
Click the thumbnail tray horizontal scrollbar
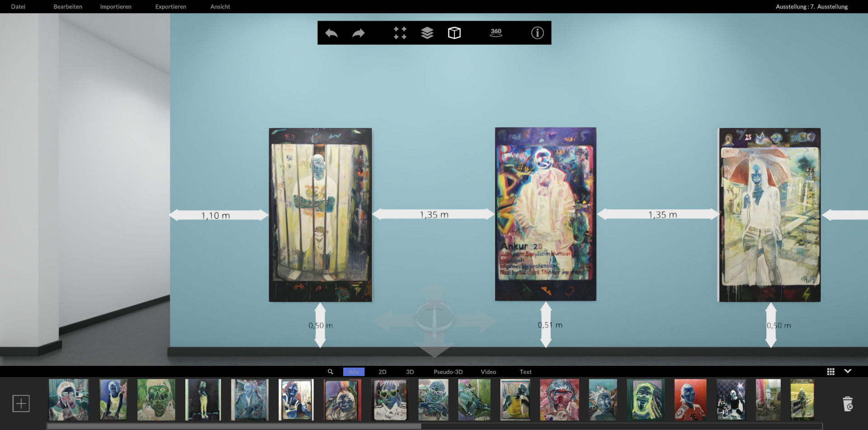pyautogui.click(x=234, y=426)
